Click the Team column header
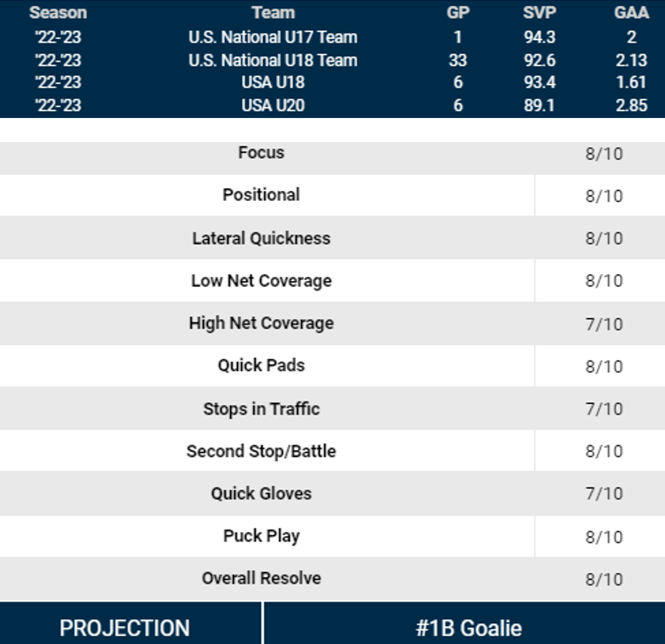This screenshot has height=644, width=665. pos(273,13)
